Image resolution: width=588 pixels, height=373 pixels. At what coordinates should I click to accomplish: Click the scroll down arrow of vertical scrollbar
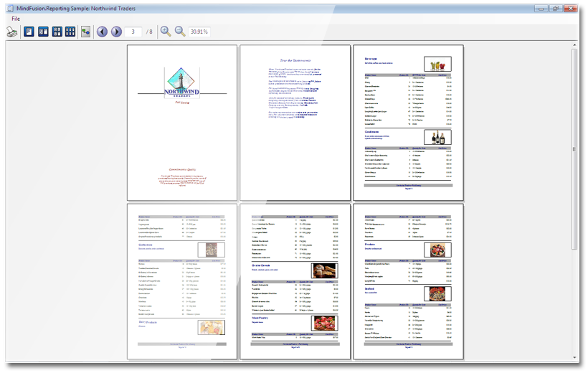(574, 357)
